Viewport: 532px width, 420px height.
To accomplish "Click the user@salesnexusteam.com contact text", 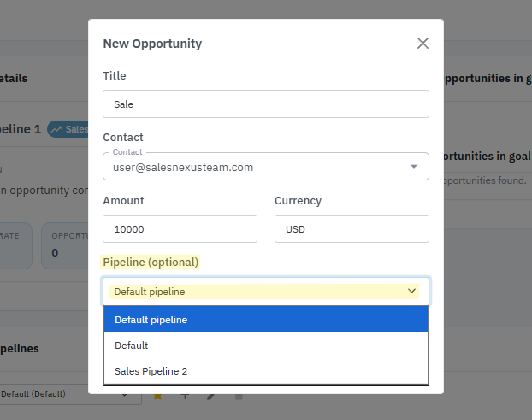I will point(183,168).
